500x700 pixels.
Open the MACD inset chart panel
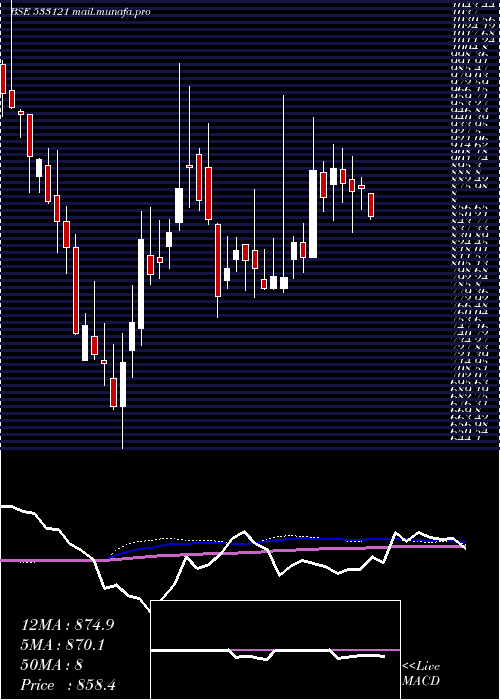point(276,650)
